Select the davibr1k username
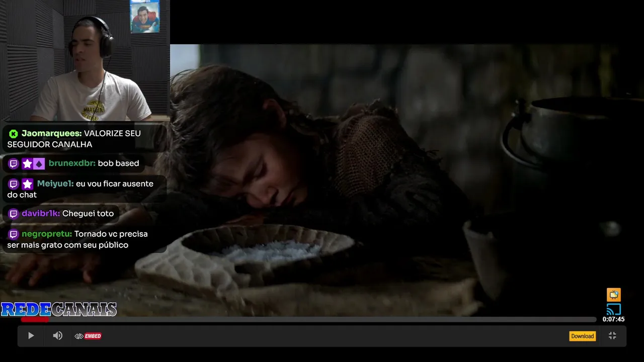Viewport: 644px width, 362px height. (x=41, y=214)
